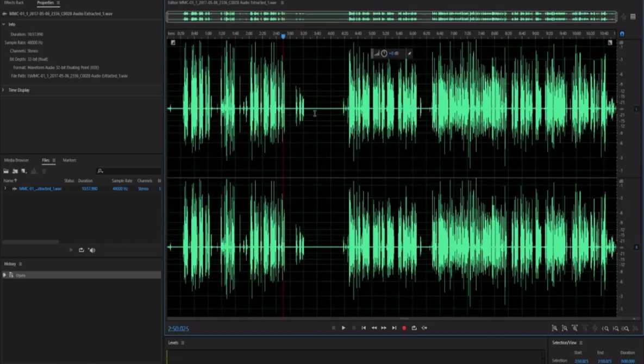The width and height of the screenshot is (644, 364).
Task: Toggle Files panel auto-play speaker icon
Action: [x=92, y=250]
